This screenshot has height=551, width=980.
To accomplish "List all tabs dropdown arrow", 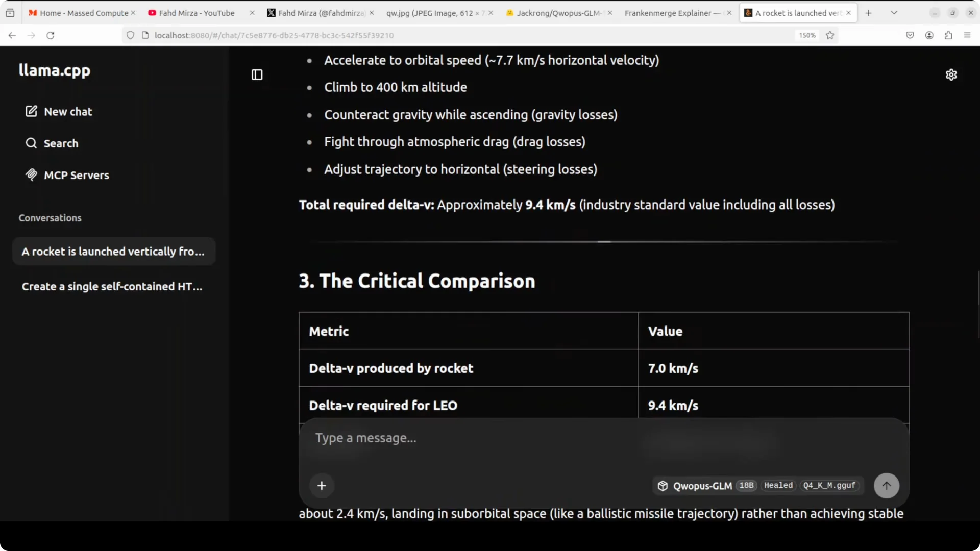I will click(x=894, y=13).
